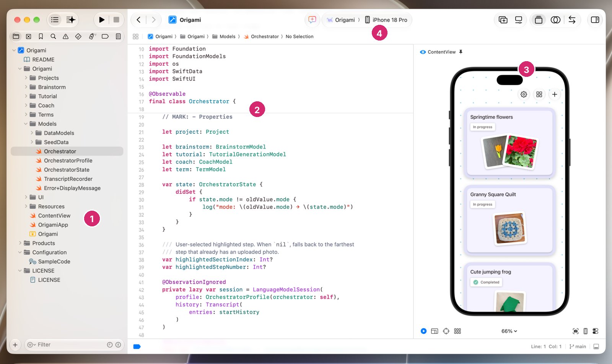Open the preview variants grid icon
This screenshot has width=612, height=364.
point(457,331)
